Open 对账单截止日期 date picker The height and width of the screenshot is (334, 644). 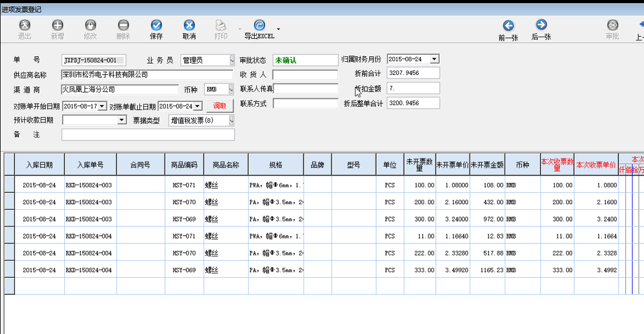pyautogui.click(x=197, y=106)
